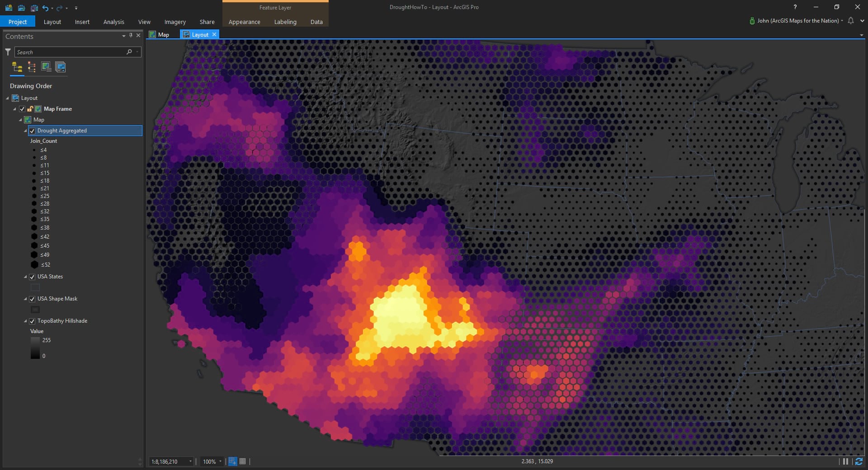Toggle USA States layer visibility
868x470 pixels.
[32, 277]
